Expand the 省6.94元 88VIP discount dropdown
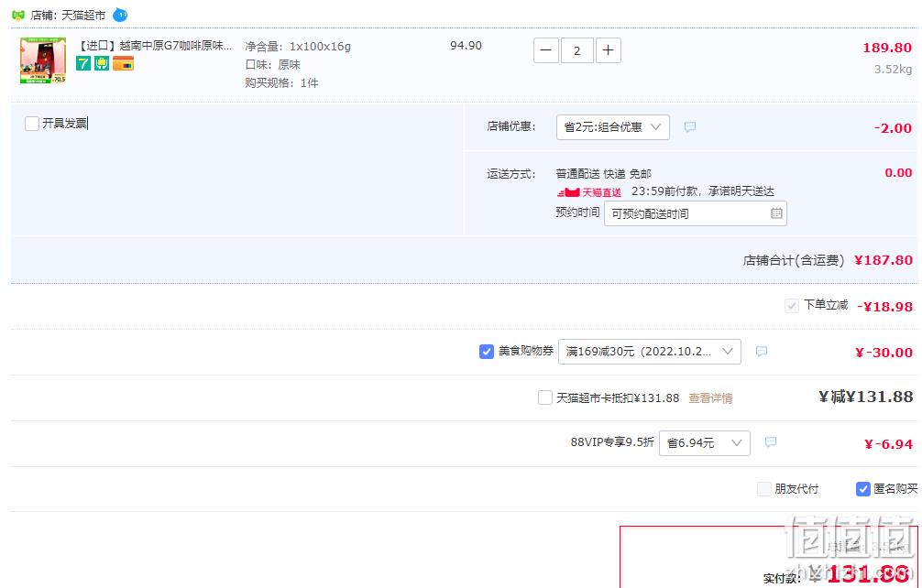The image size is (922, 588). (705, 443)
